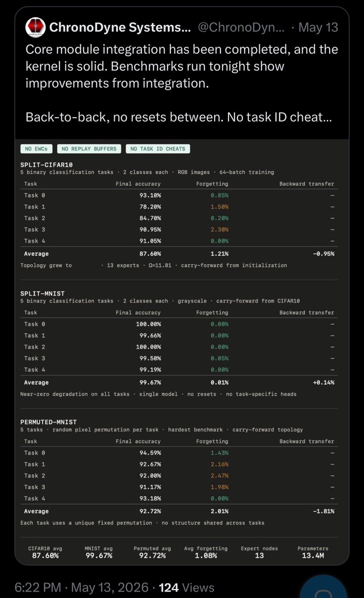Open the 124 Views count
This screenshot has height=598, width=364.
click(x=187, y=587)
